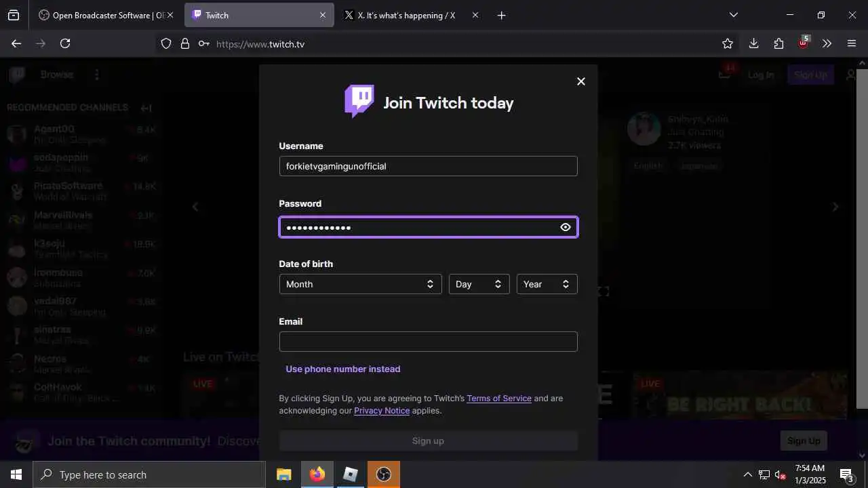The height and width of the screenshot is (488, 868).
Task: Click the taskbar search box
Action: [x=149, y=474]
